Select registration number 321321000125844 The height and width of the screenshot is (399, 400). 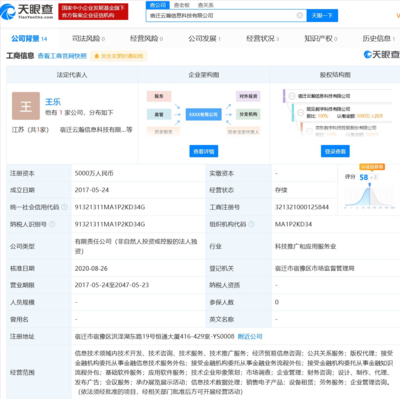click(302, 207)
